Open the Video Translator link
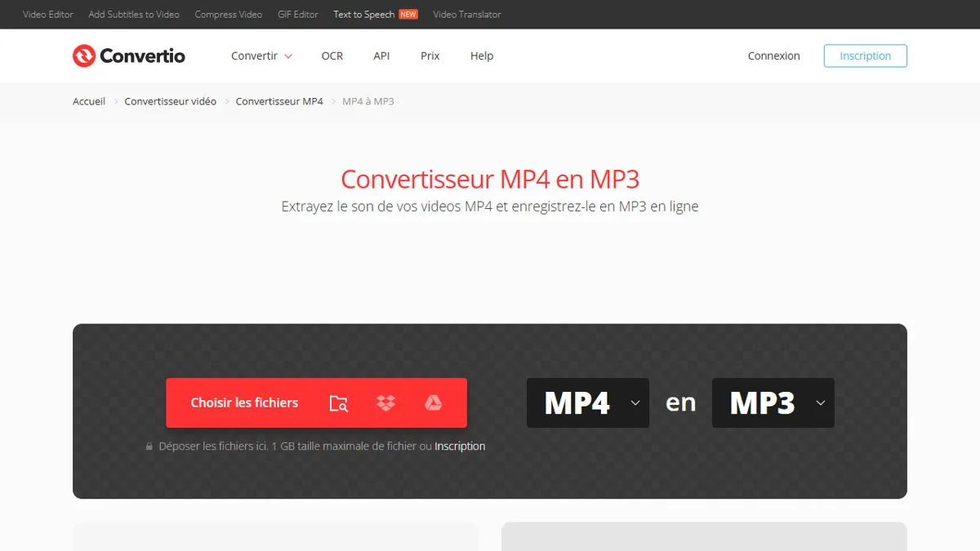This screenshot has width=980, height=551. 467,15
